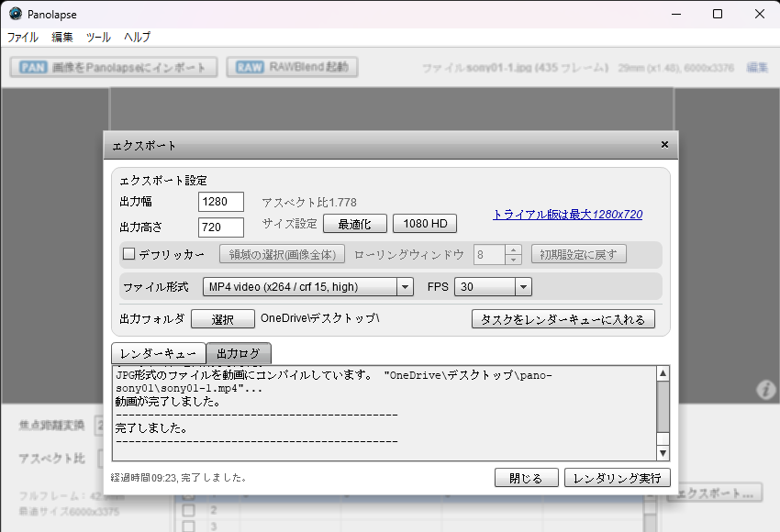Click the 最適化 size button

[x=354, y=224]
